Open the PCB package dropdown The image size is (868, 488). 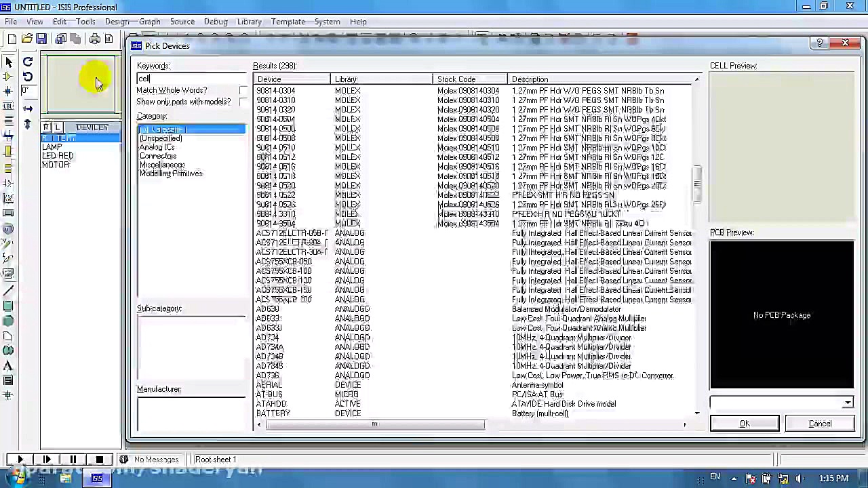point(848,403)
